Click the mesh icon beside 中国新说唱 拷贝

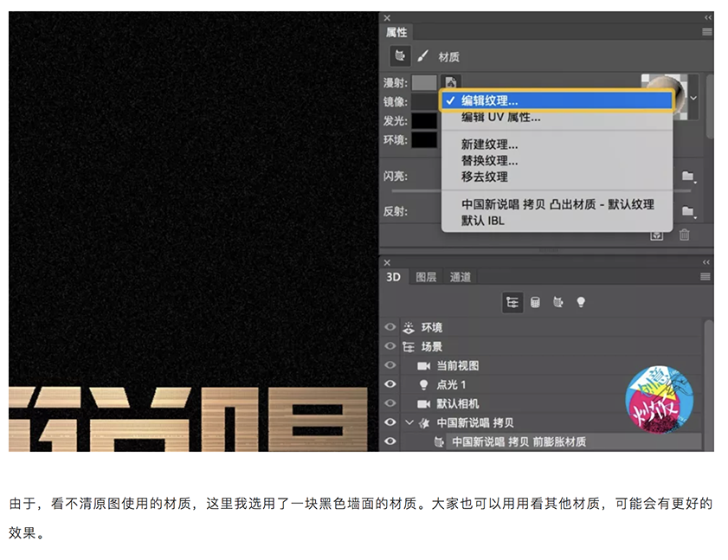pos(424,423)
